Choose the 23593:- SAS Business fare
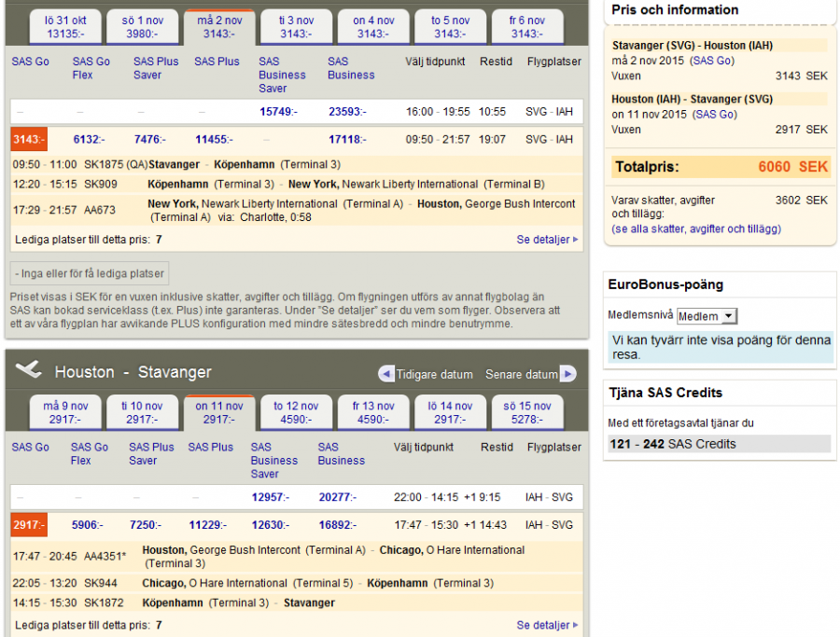This screenshot has width=840, height=637. coord(347,112)
